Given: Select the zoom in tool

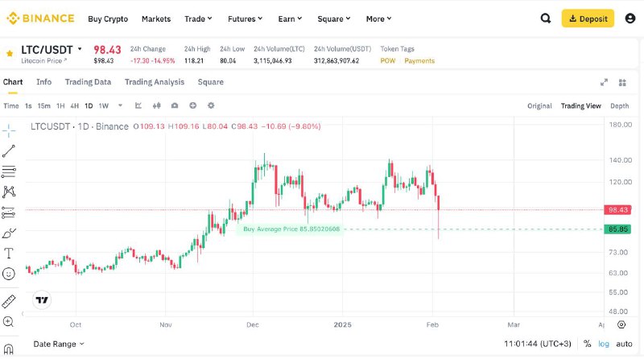Looking at the screenshot, I should click(x=8, y=322).
